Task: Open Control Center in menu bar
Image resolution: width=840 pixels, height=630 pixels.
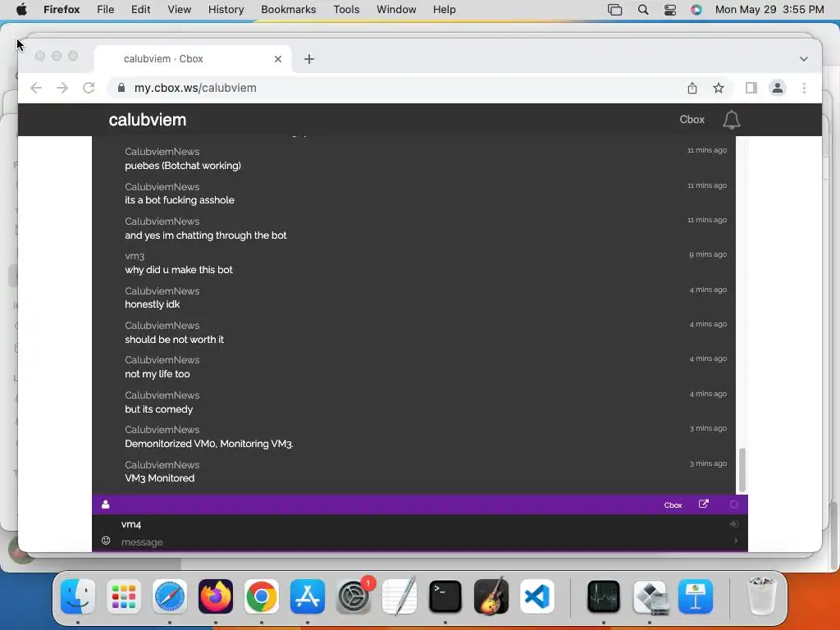Action: pyautogui.click(x=669, y=10)
